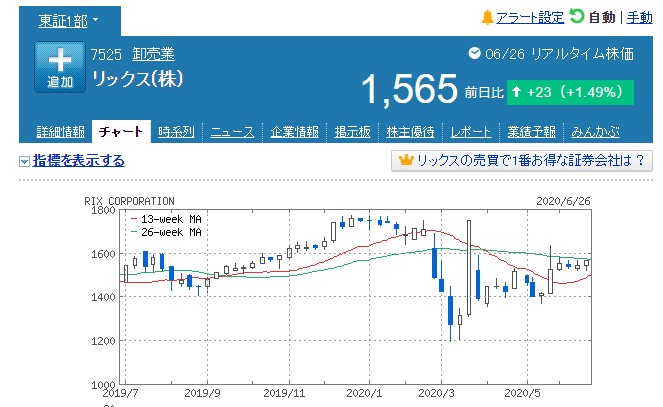
Task: Click the 13-week MA legend entry
Action: pos(166,219)
